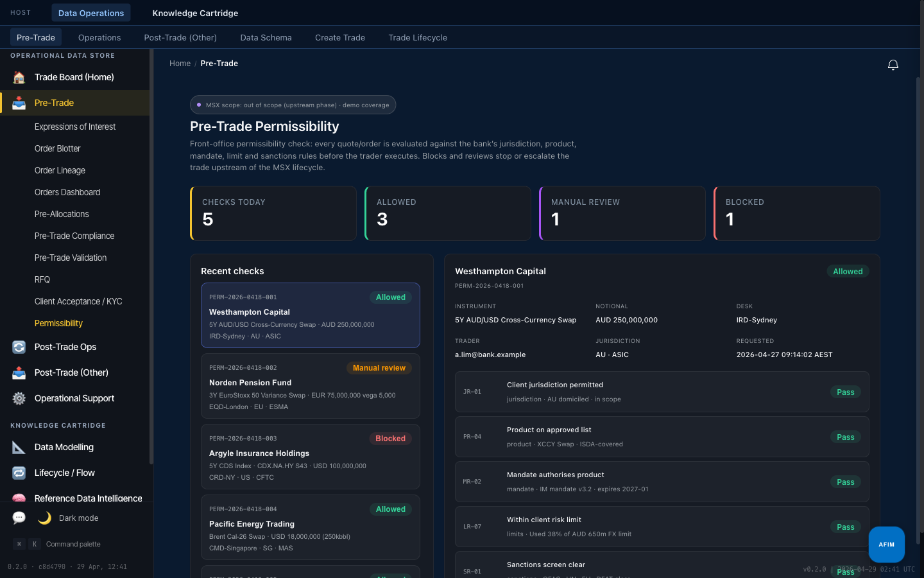Click the AFIM floating assistant button
Screen dimensions: 924x578
point(887,545)
